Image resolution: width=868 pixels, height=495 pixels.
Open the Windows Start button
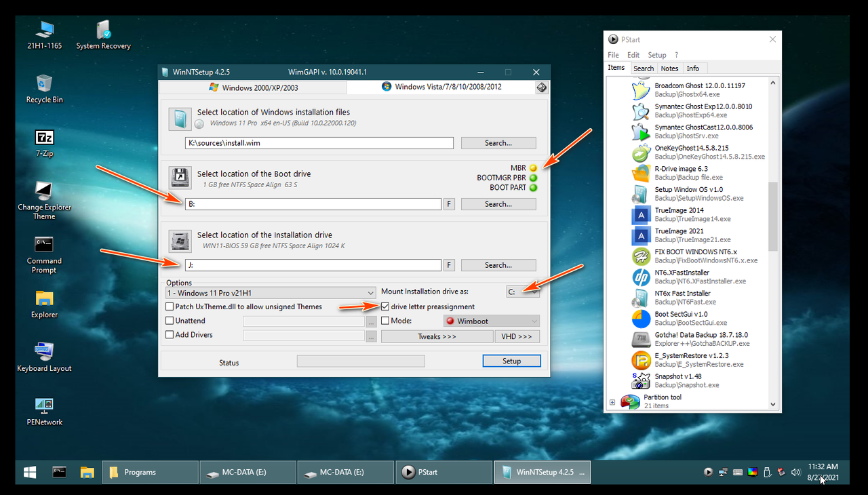point(30,472)
